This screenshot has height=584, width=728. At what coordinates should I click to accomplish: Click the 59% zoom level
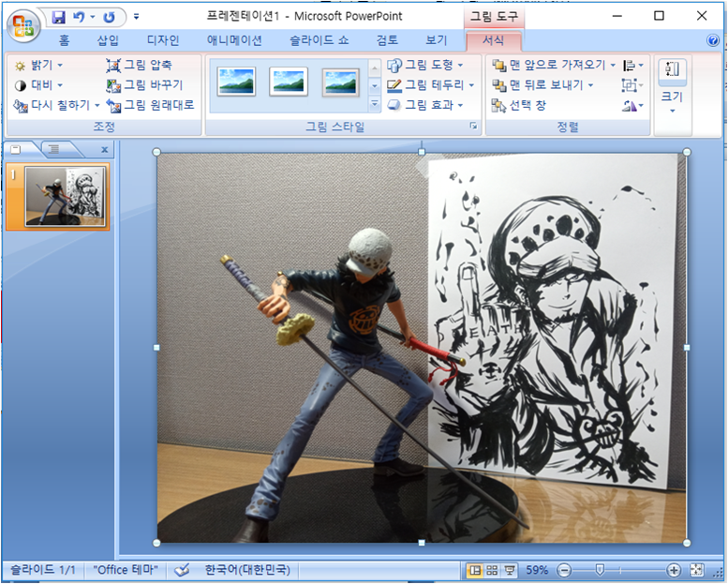pos(537,570)
